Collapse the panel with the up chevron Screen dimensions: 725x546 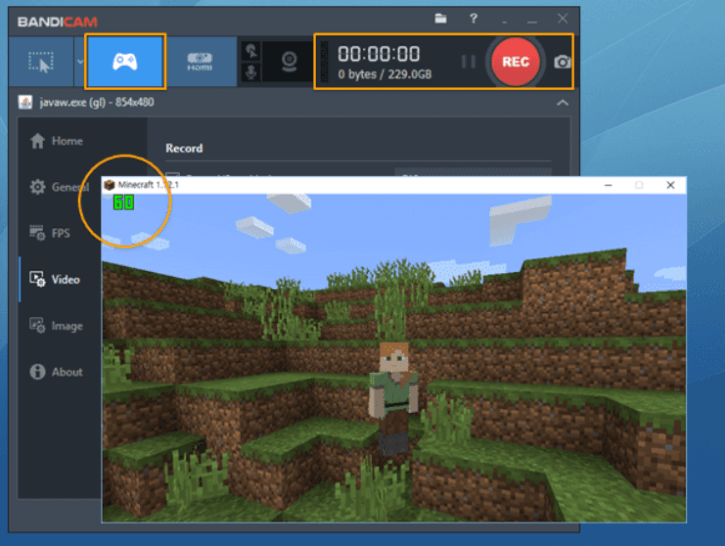tap(562, 103)
